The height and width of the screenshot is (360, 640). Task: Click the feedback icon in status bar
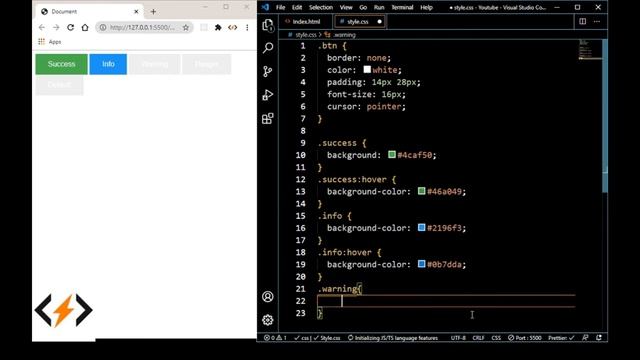(585, 338)
